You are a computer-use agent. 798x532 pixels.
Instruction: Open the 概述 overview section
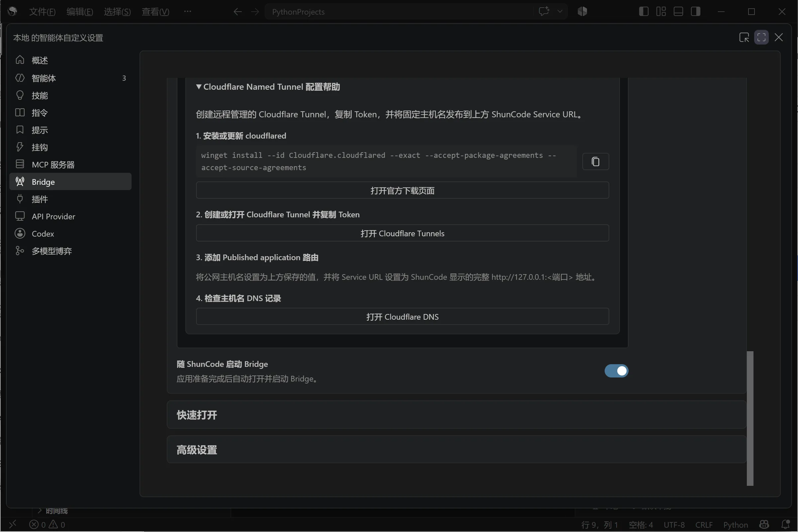(70, 60)
